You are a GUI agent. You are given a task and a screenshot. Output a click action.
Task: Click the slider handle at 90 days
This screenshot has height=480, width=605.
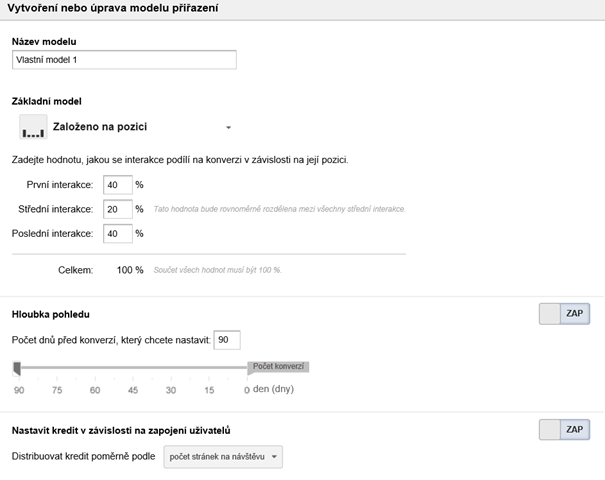17,370
